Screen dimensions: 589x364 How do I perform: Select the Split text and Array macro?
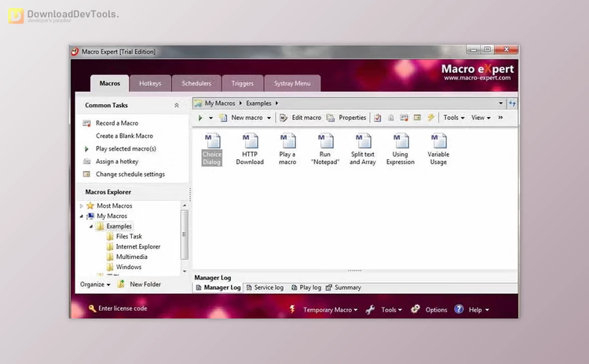363,149
